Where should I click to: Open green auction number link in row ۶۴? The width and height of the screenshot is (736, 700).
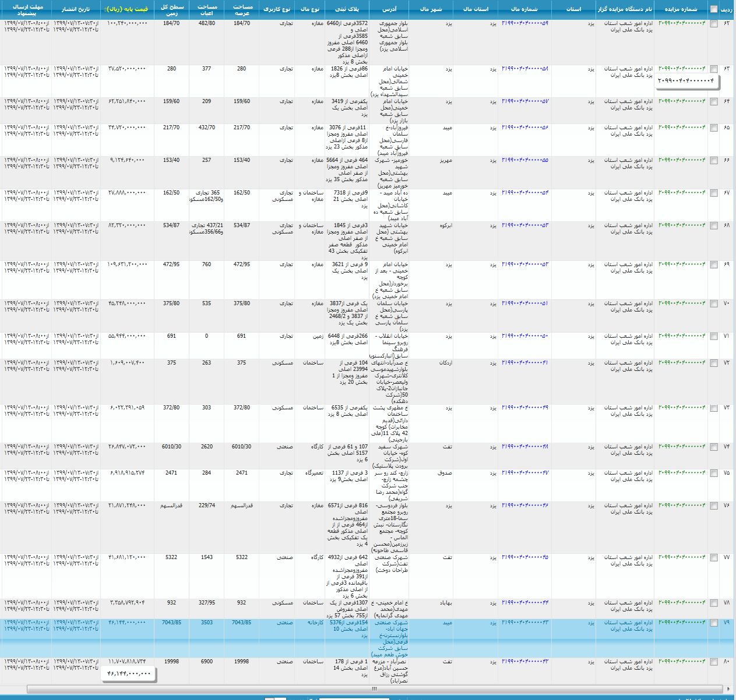[x=682, y=101]
